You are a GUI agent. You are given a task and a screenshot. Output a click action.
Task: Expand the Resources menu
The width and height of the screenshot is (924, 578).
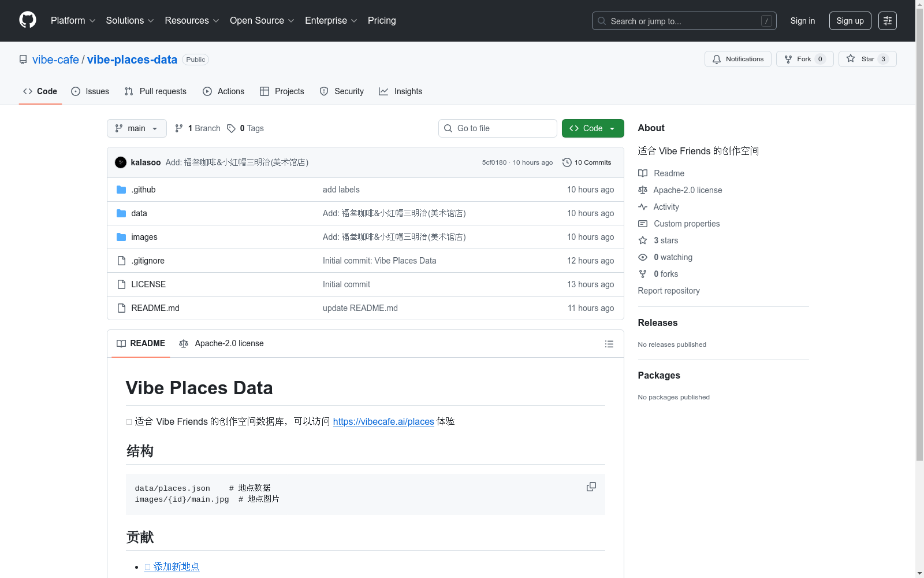[x=192, y=20]
